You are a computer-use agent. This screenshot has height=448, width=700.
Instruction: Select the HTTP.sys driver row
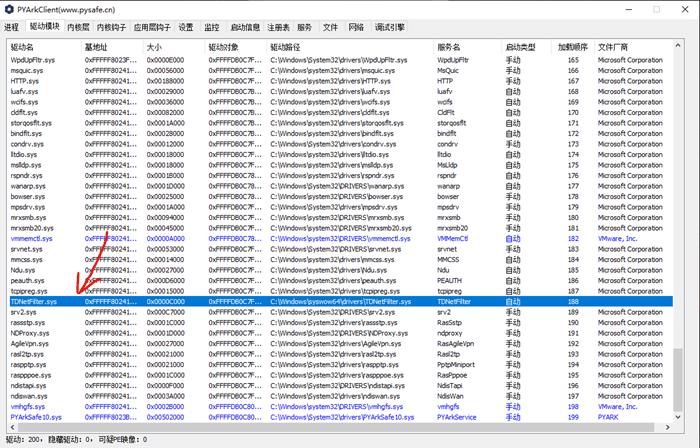tap(24, 81)
